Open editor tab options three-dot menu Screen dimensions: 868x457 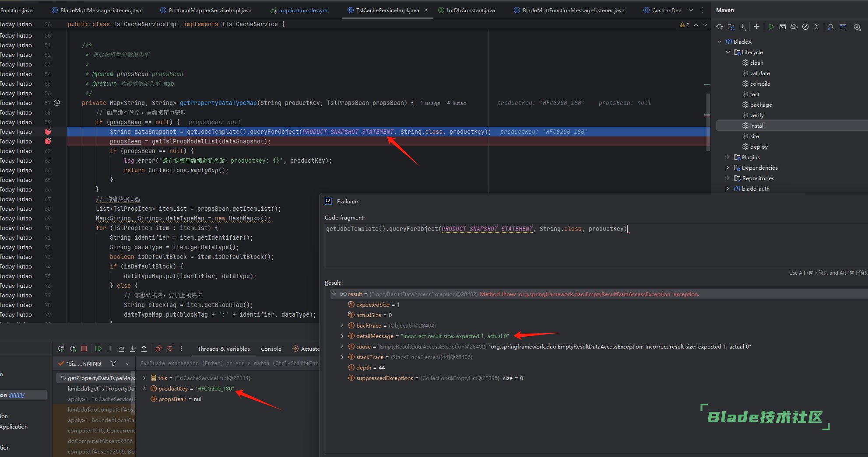tap(702, 10)
